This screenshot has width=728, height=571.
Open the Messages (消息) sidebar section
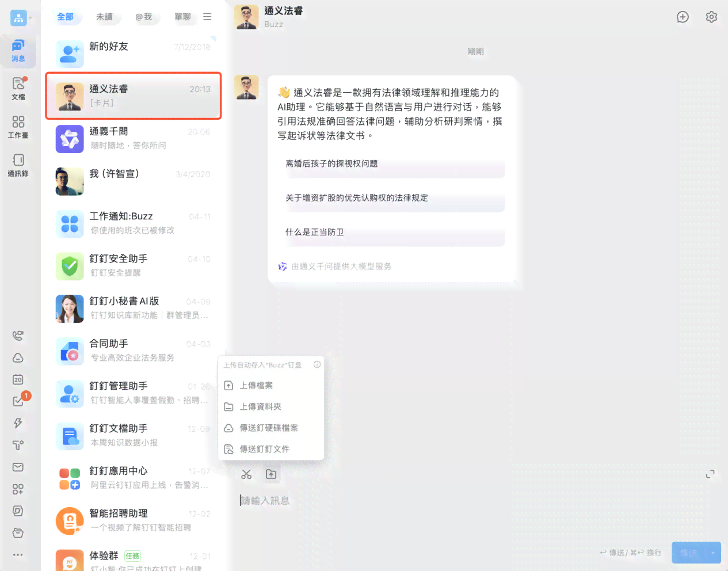18,51
